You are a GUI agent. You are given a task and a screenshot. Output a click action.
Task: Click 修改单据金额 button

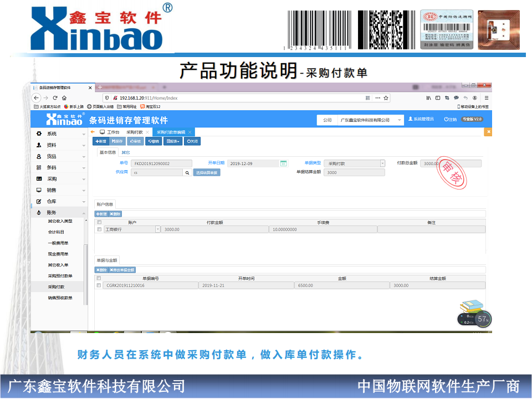122,270
